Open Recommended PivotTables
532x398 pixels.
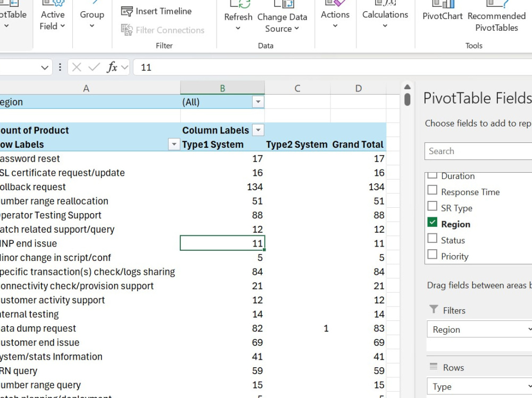(496, 16)
